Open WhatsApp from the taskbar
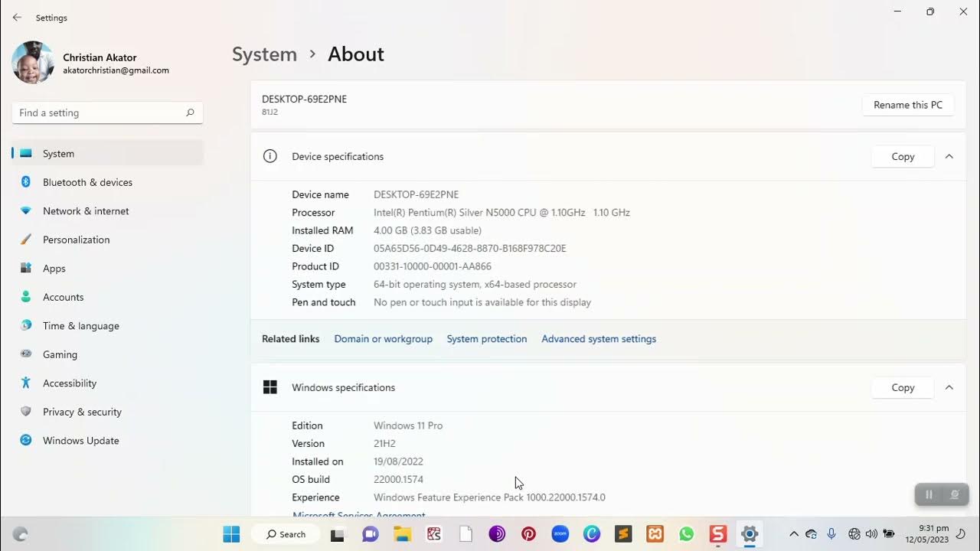Image resolution: width=980 pixels, height=551 pixels. point(686,534)
